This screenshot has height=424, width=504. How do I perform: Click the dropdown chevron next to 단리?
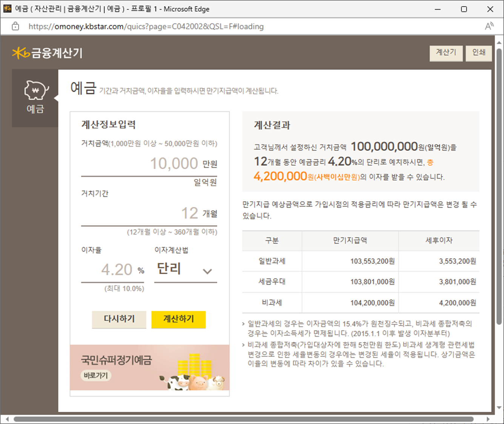(x=207, y=271)
